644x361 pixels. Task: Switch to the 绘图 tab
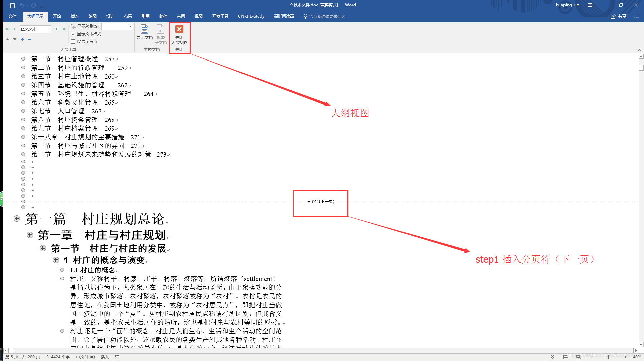[x=93, y=16]
